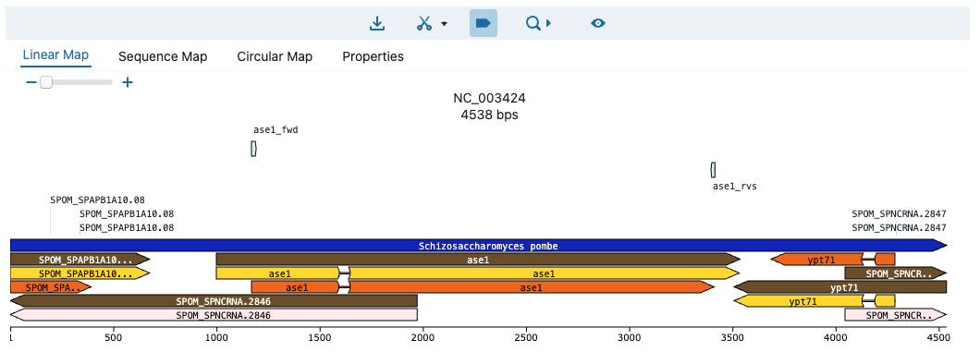Click the zoom slider handle
Image resolution: width=980 pixels, height=364 pixels.
(45, 82)
